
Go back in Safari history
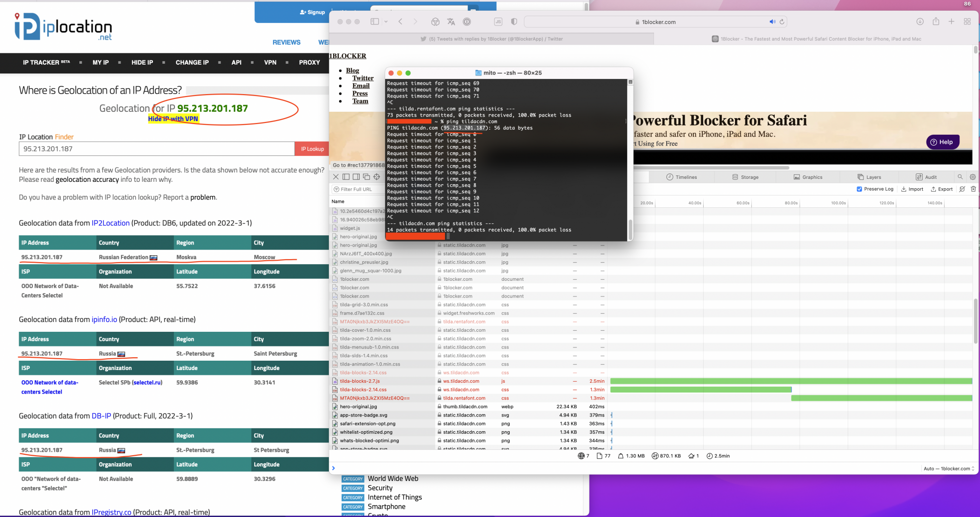400,22
